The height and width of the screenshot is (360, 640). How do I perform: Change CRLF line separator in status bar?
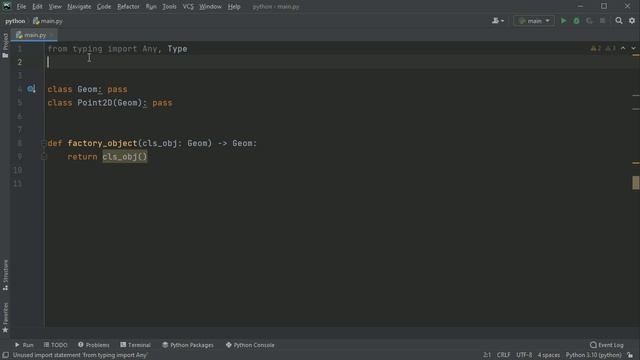click(504, 355)
